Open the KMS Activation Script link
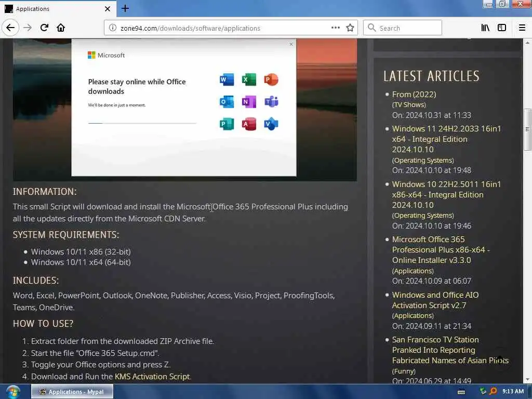Screen dimensions: 532x399 pyautogui.click(x=152, y=376)
